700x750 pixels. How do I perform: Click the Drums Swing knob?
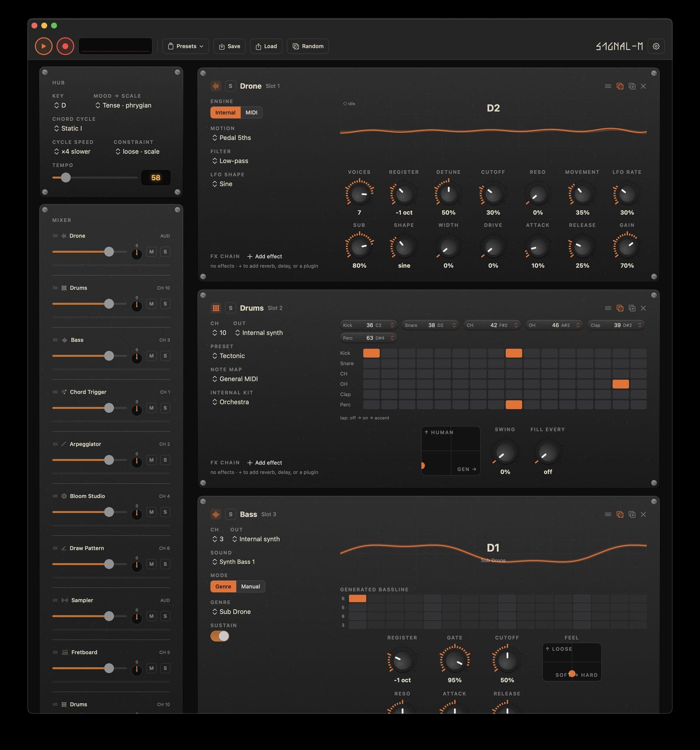(x=505, y=453)
